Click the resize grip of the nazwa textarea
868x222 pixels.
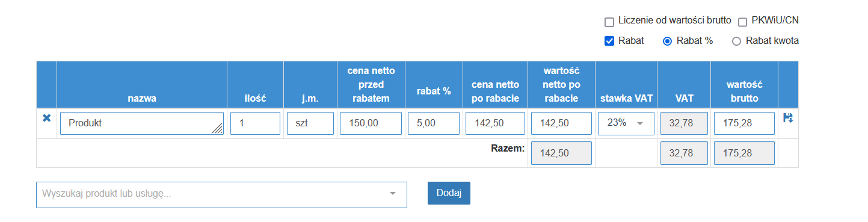pos(217,128)
